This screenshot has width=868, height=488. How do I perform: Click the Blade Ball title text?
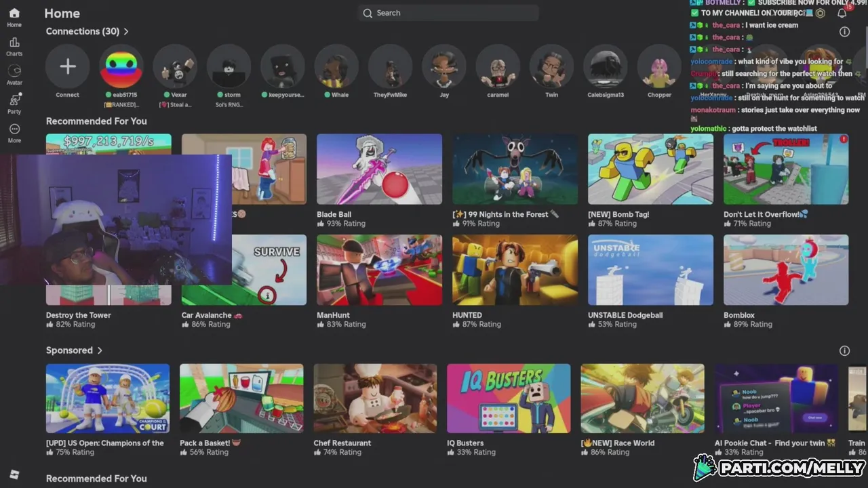coord(334,214)
